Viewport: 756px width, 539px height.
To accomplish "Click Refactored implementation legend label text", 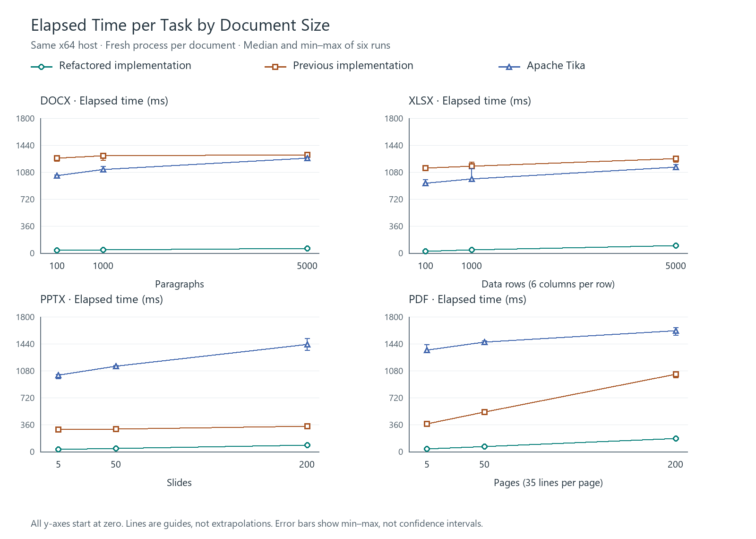I will point(125,66).
